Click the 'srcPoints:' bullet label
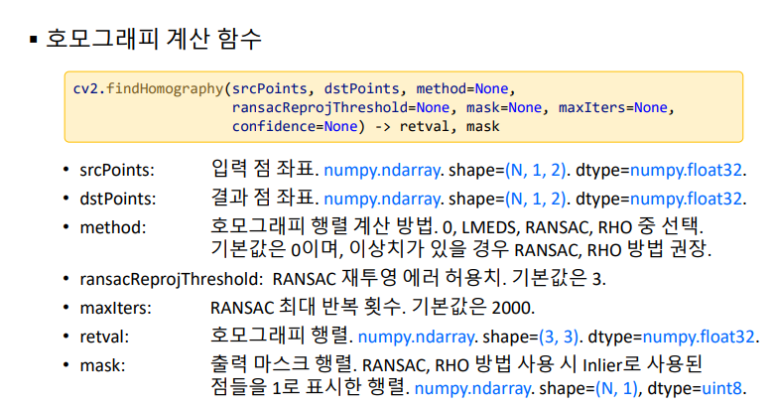Screen dimensions: 773x407 point(117,170)
